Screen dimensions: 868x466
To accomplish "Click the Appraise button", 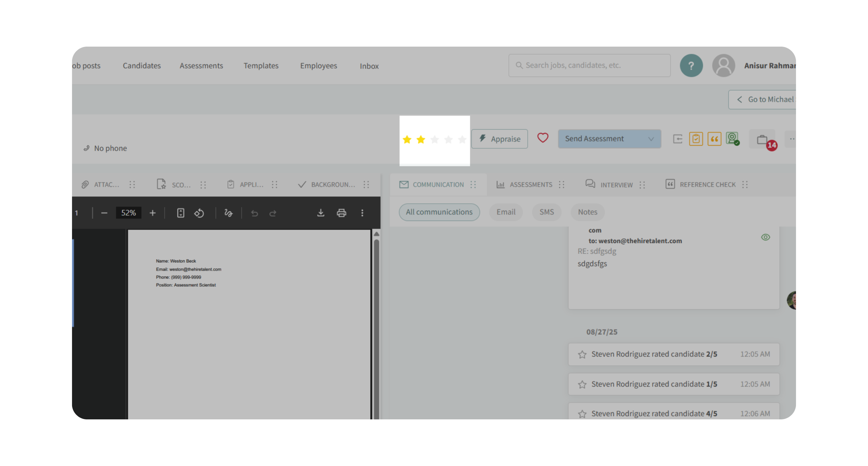I will [x=499, y=139].
